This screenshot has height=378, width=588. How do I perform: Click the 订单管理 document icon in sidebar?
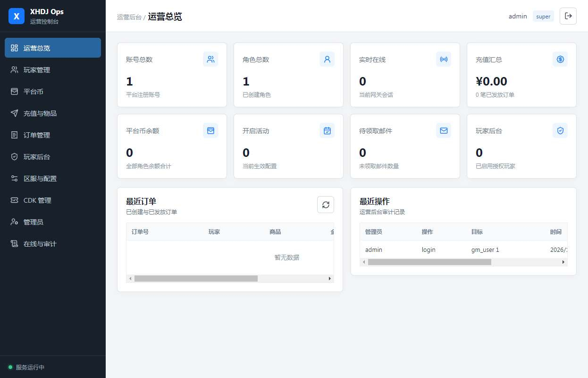14,135
